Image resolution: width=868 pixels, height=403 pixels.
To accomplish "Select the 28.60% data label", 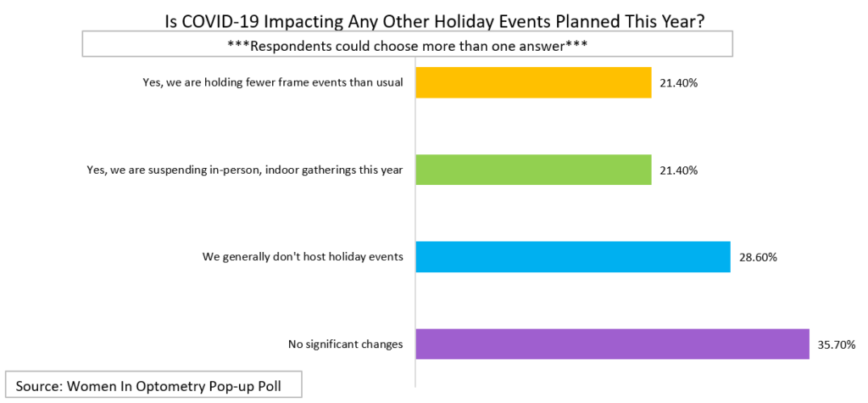I will (x=757, y=257).
